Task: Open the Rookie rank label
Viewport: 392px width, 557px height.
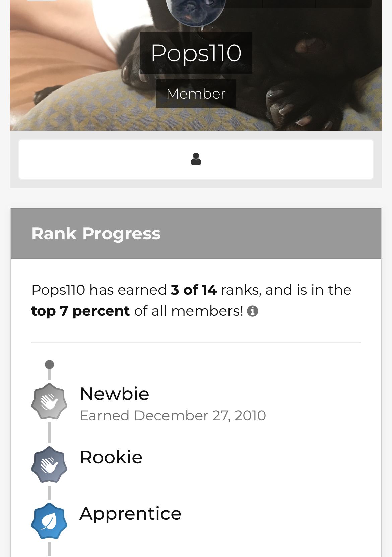Action: coord(111,457)
